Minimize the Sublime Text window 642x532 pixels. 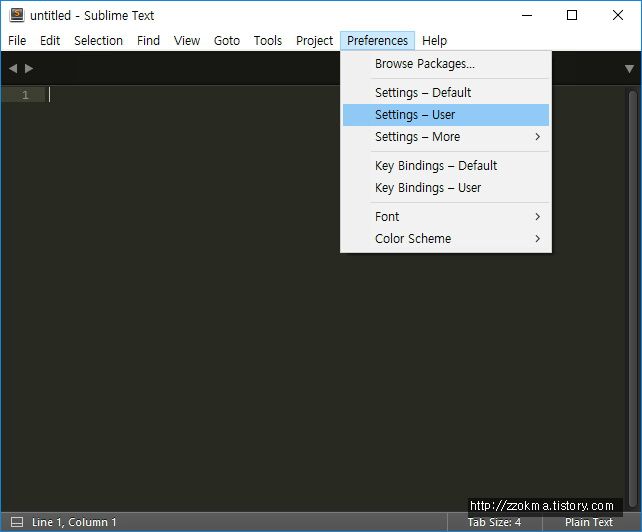[527, 16]
